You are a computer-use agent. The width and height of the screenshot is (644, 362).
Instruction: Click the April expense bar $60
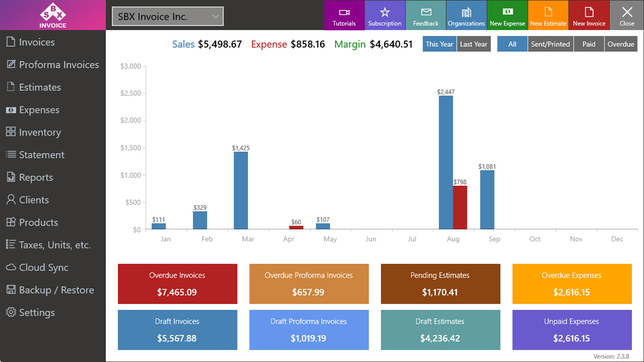click(x=296, y=228)
